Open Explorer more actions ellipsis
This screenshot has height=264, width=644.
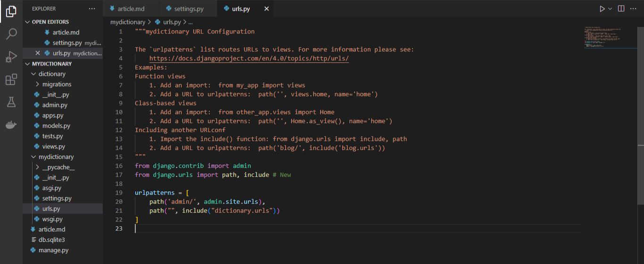[92, 8]
